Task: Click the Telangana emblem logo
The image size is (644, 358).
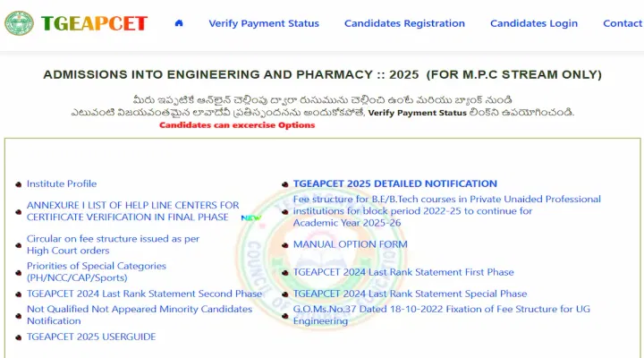Action: point(19,23)
